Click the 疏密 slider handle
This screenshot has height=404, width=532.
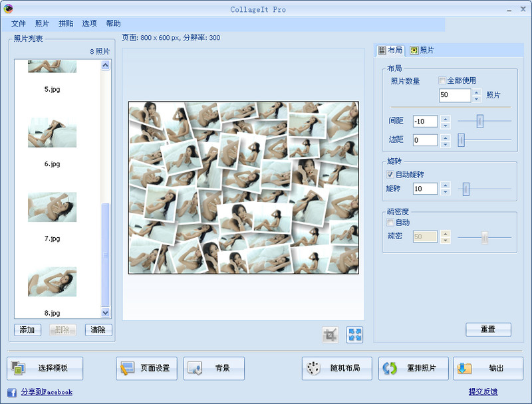coord(485,237)
